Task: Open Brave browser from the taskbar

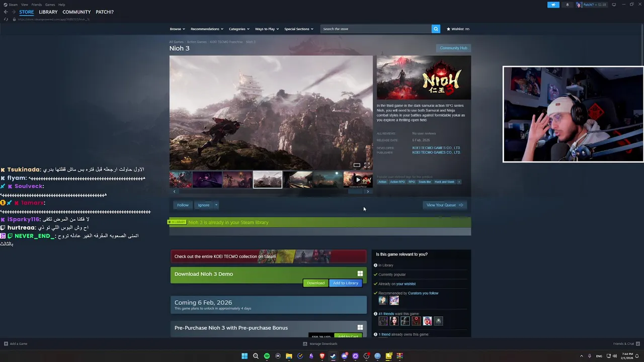Action: click(x=322, y=356)
